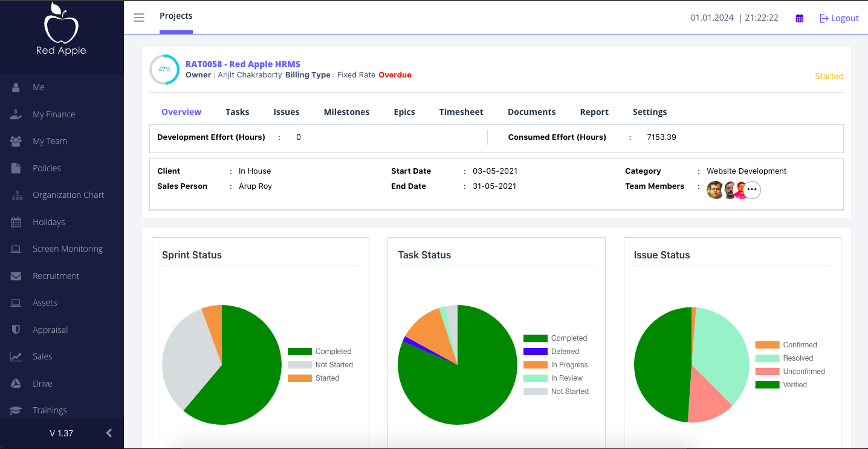This screenshot has height=449, width=868.
Task: Click the third team member avatar
Action: (x=740, y=190)
